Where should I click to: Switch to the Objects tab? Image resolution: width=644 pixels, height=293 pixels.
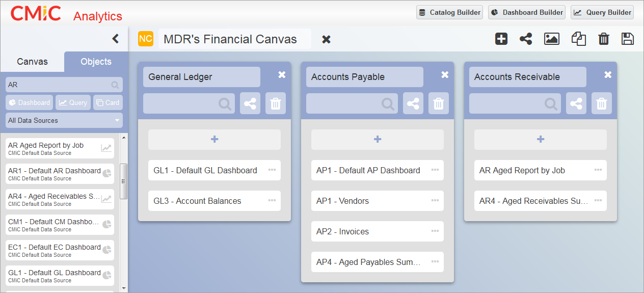coord(96,62)
